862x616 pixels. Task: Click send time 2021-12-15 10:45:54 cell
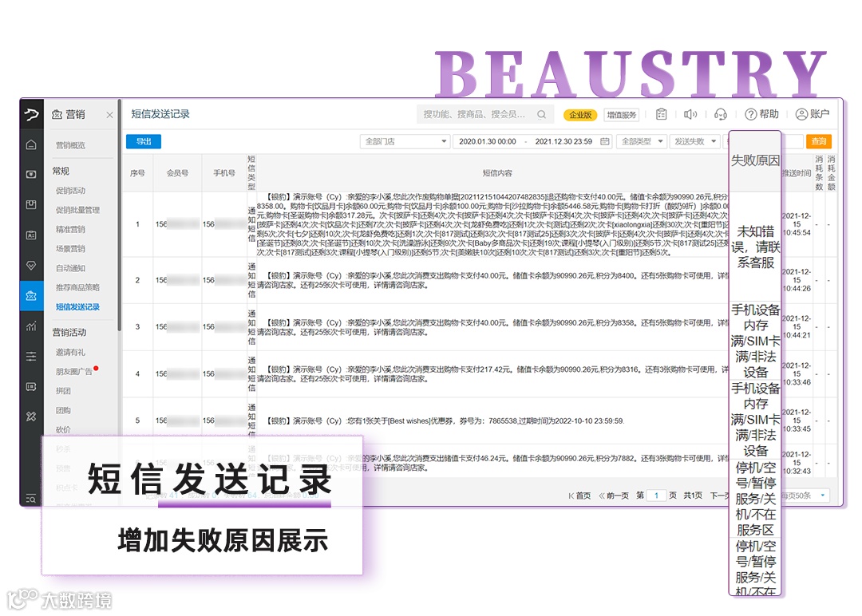point(797,224)
